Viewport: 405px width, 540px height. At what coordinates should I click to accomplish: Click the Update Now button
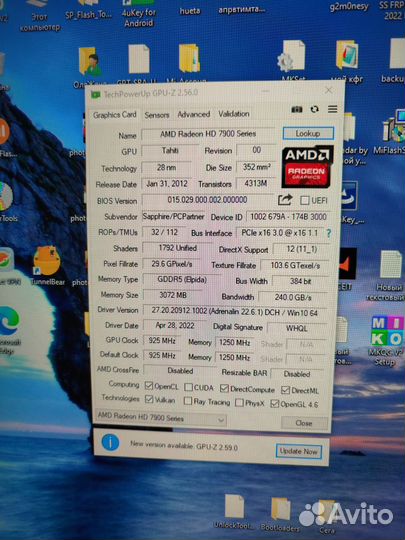[299, 451]
